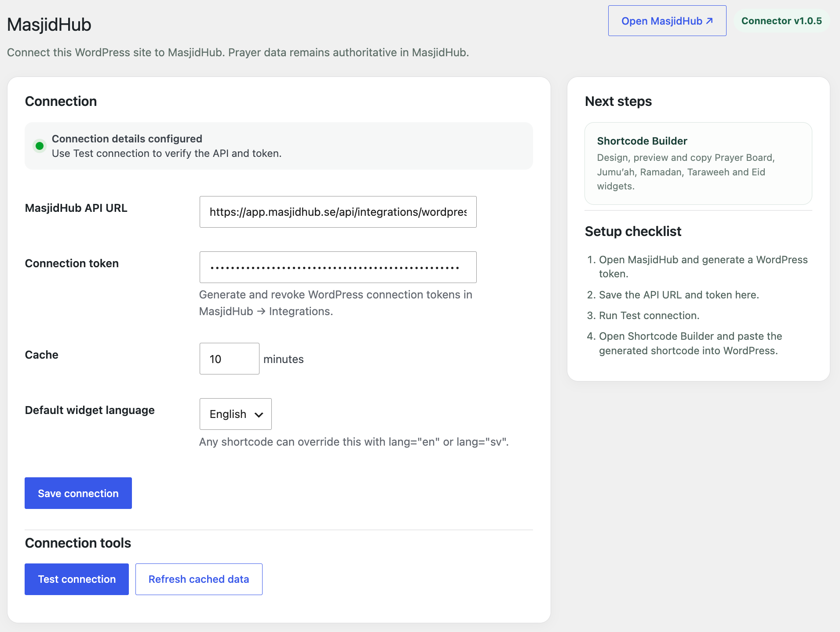Click the Connector v1.0.5 version badge
The height and width of the screenshot is (632, 840).
(782, 21)
